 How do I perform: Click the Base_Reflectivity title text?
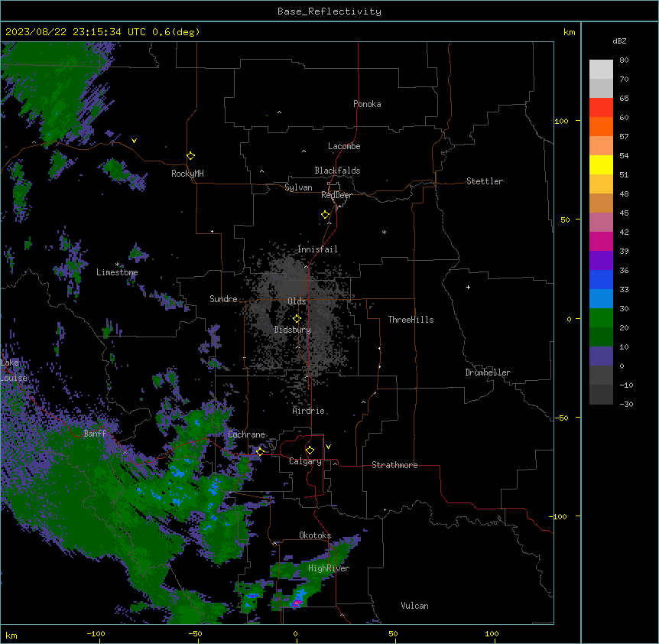pos(329,11)
